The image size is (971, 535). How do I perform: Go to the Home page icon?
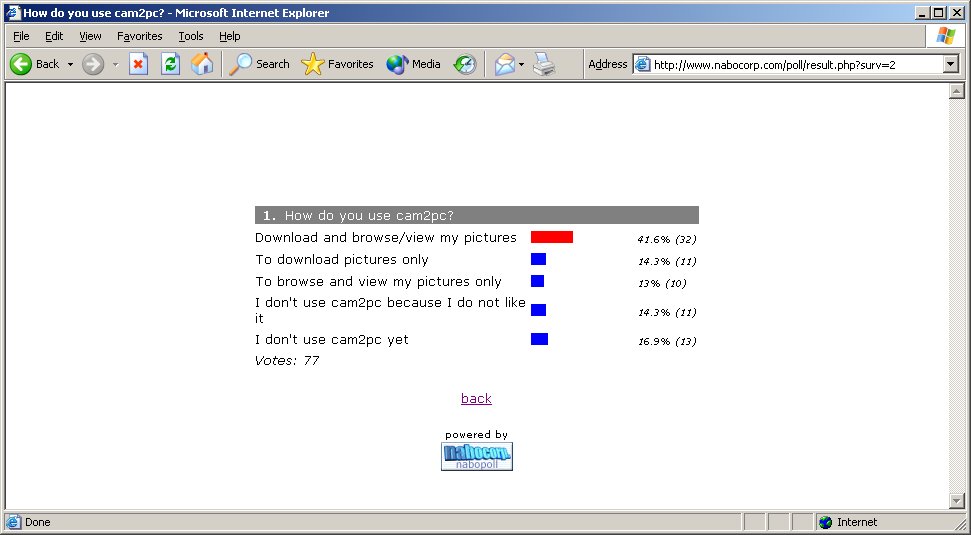202,64
